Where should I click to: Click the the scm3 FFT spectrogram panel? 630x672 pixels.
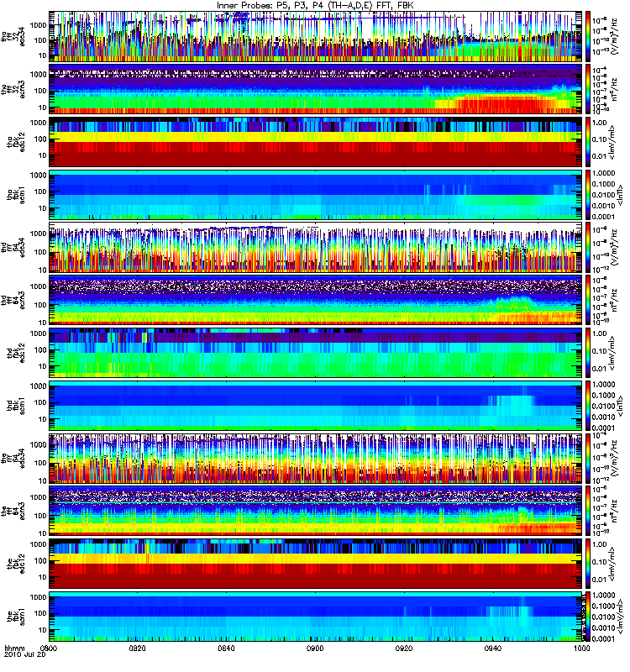[316, 512]
